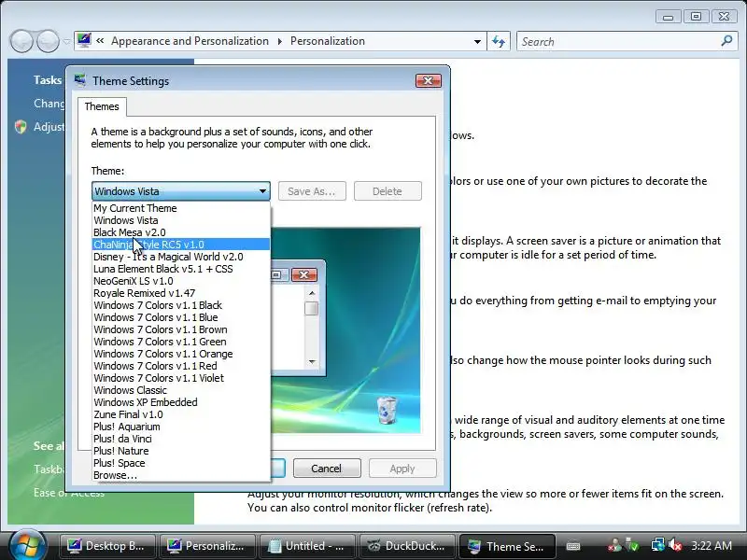747x560 pixels.
Task: Choose Windows 7 Colors v1.1 Red
Action: (x=181, y=366)
